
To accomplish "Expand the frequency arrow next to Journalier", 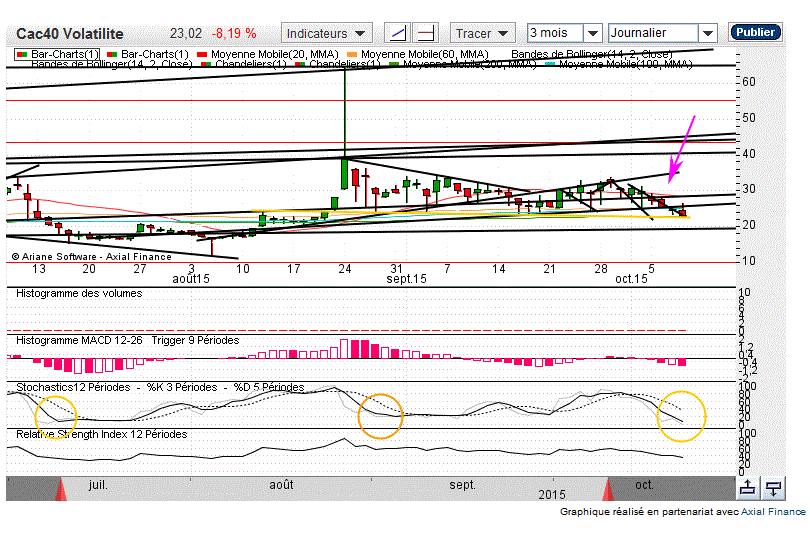I will click(708, 34).
